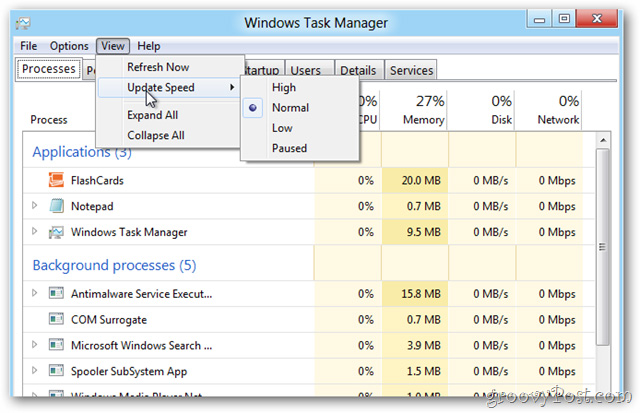The height and width of the screenshot is (413, 640).
Task: Click the Windows Task Manager row icon
Action: coord(56,232)
